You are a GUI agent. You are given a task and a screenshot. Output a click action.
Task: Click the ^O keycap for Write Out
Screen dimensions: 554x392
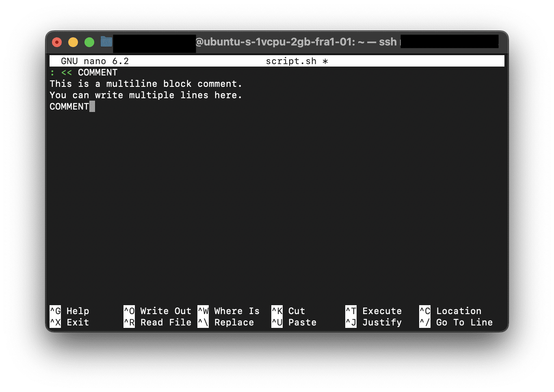[129, 311]
